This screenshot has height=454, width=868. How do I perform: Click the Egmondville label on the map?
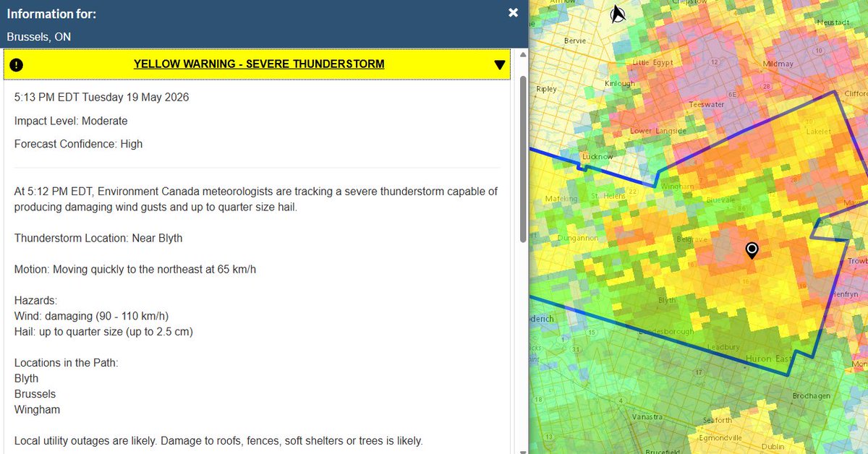(720, 438)
